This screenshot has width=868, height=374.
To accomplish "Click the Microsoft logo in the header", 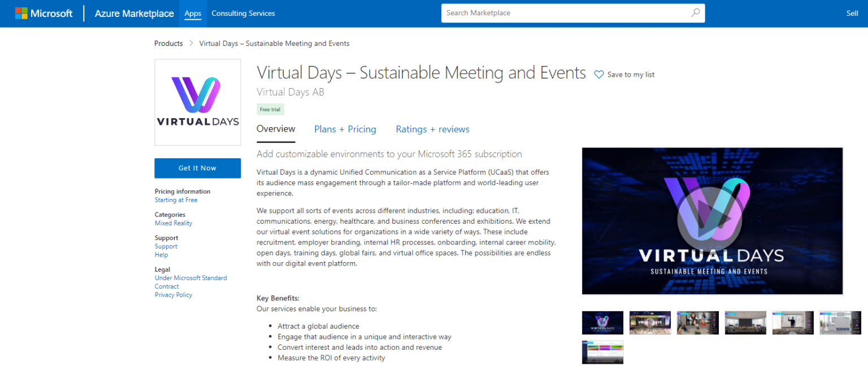I will 44,13.
